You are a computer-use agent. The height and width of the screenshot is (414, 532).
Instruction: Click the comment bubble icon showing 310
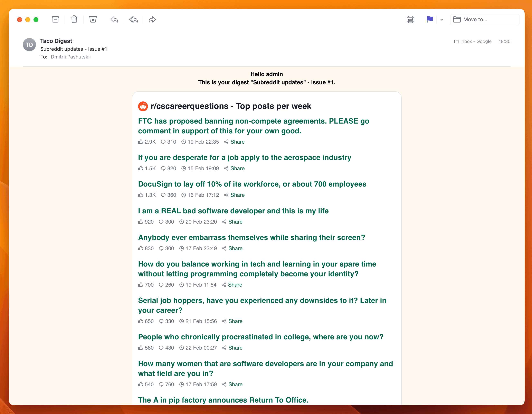pos(163,142)
